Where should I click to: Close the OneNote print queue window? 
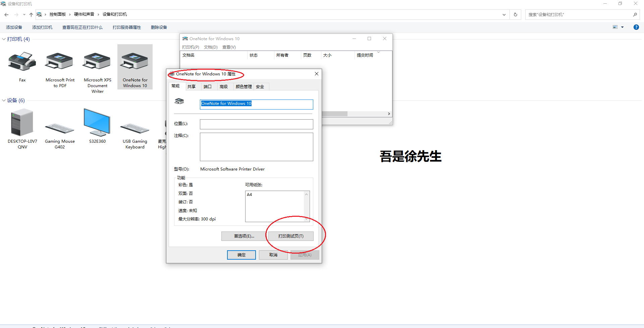tap(385, 39)
